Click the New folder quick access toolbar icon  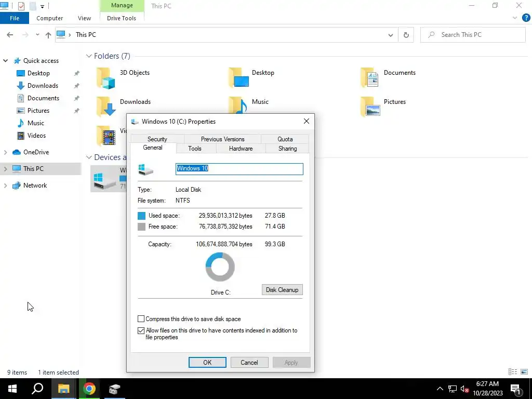[33, 6]
